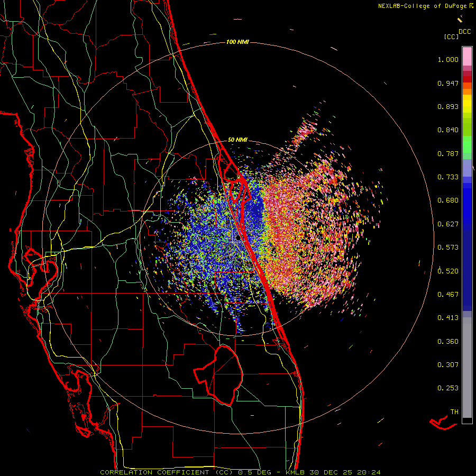
Task: Click the 0.307 scale value
Action: 448,365
